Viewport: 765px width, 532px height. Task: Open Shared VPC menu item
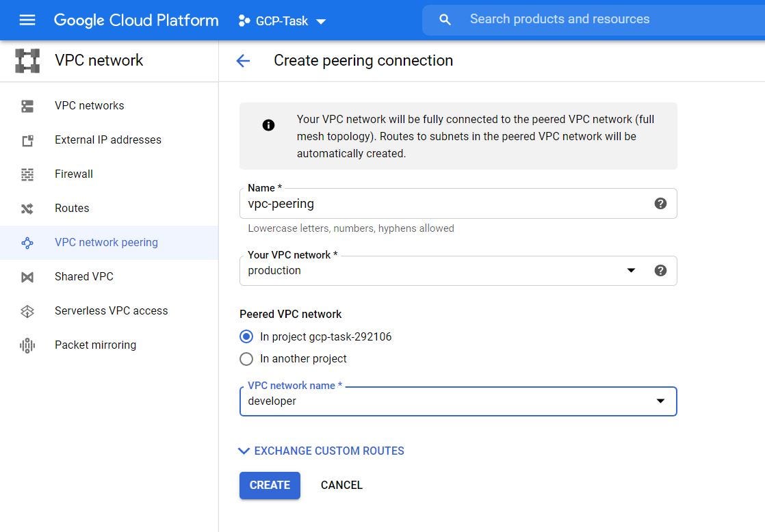pos(109,276)
